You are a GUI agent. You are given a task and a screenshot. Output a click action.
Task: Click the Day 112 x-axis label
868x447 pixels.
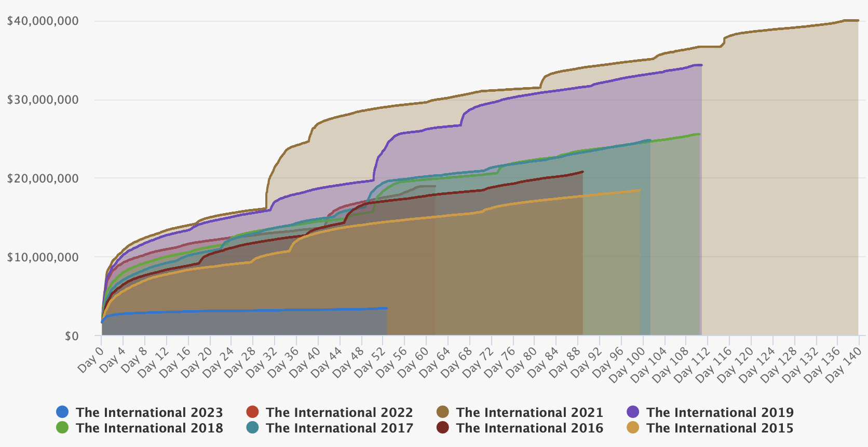693,364
